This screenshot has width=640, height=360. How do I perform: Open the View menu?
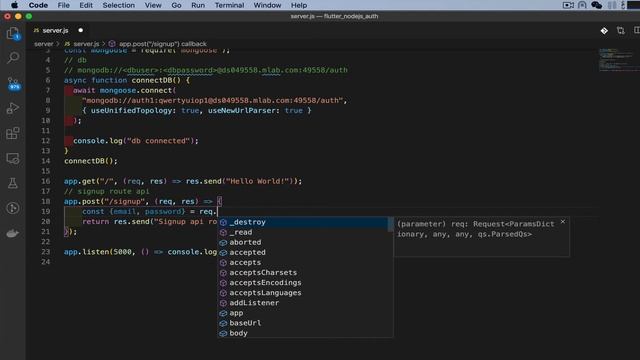153,5
